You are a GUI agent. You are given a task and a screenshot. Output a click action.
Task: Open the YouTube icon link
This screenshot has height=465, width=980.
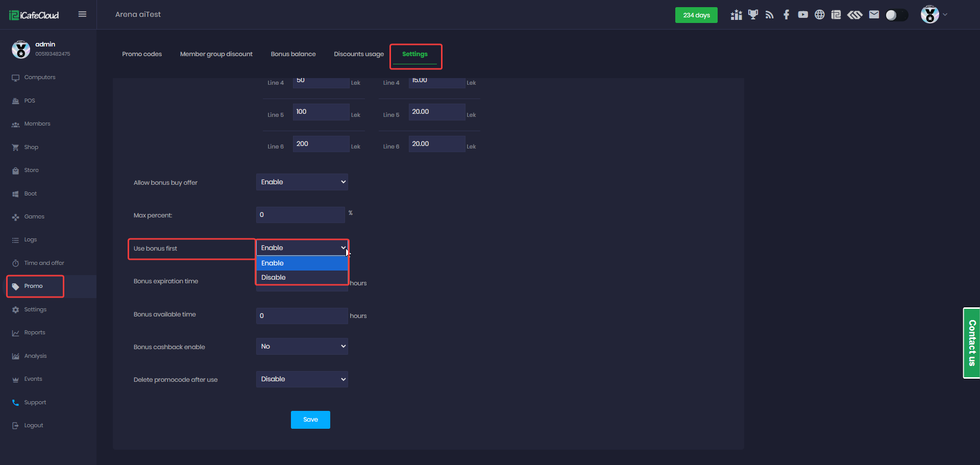(803, 15)
